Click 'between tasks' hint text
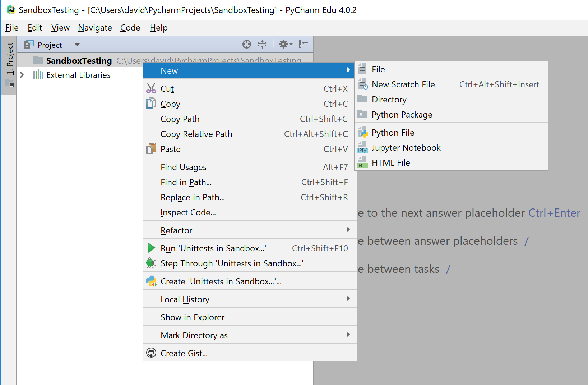 point(403,269)
